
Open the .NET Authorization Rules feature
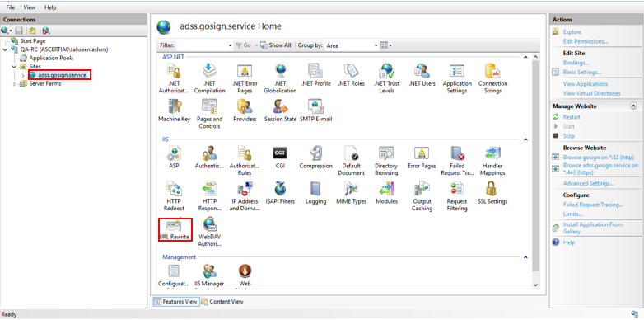click(x=174, y=78)
